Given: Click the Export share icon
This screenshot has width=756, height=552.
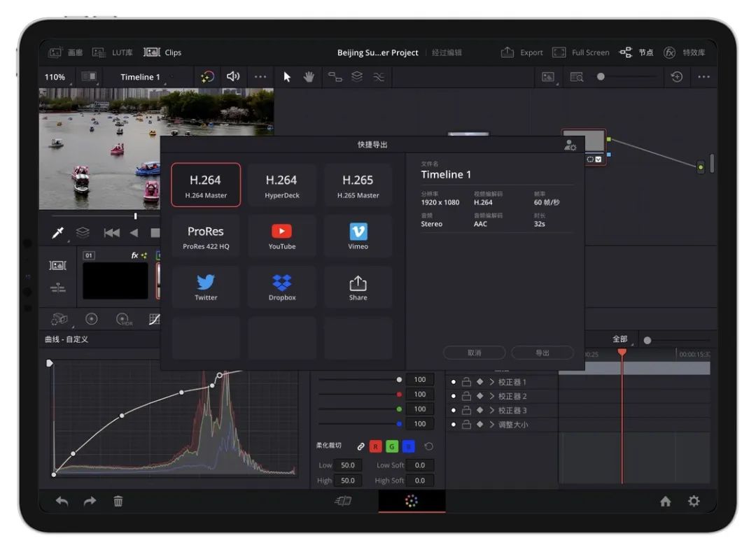Looking at the screenshot, I should (507, 52).
